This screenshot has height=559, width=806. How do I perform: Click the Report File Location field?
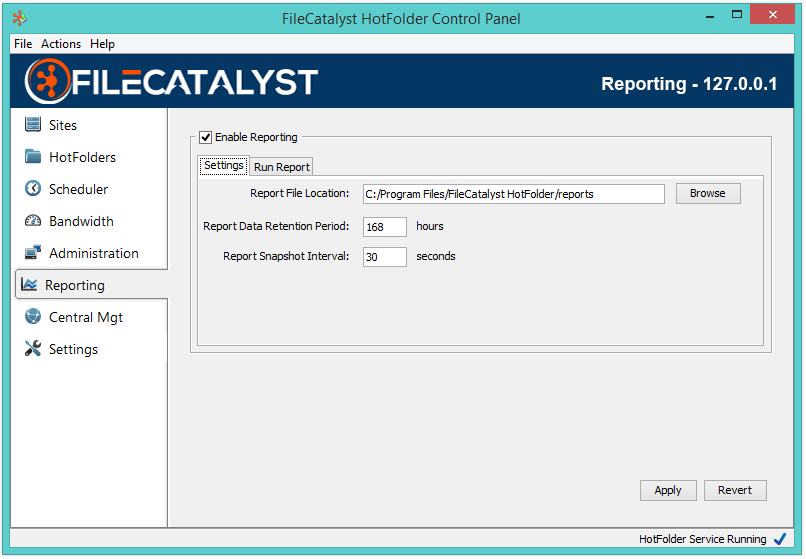coord(513,194)
